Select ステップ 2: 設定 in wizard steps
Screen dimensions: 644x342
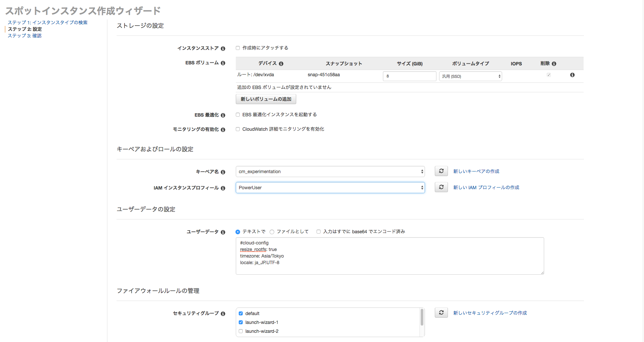click(x=25, y=29)
